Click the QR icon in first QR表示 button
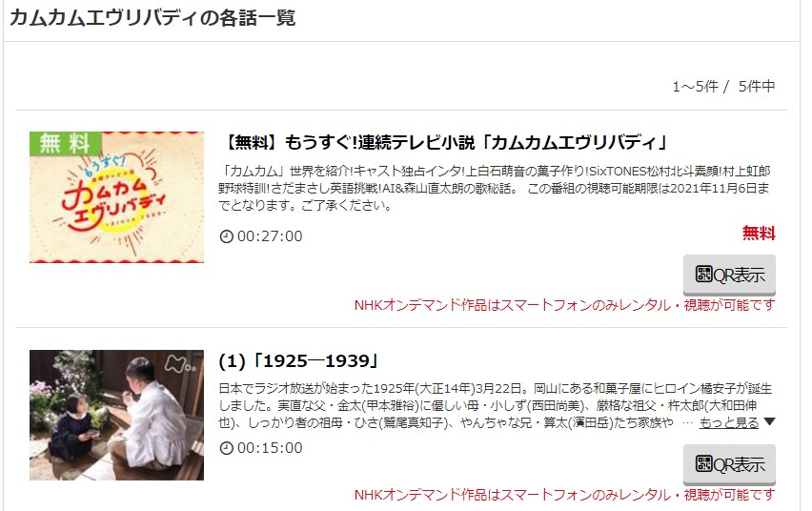Viewport: 812px width, 511px height. pyautogui.click(x=703, y=274)
